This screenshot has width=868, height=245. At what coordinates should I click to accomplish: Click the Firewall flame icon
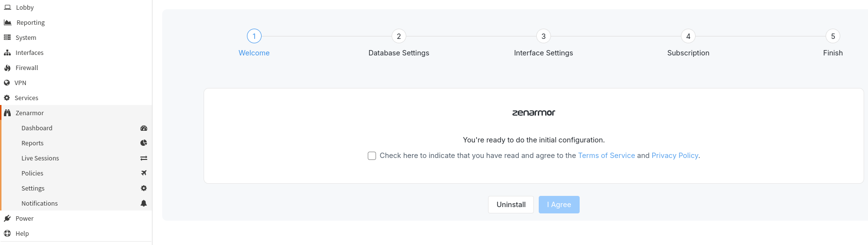coord(7,68)
